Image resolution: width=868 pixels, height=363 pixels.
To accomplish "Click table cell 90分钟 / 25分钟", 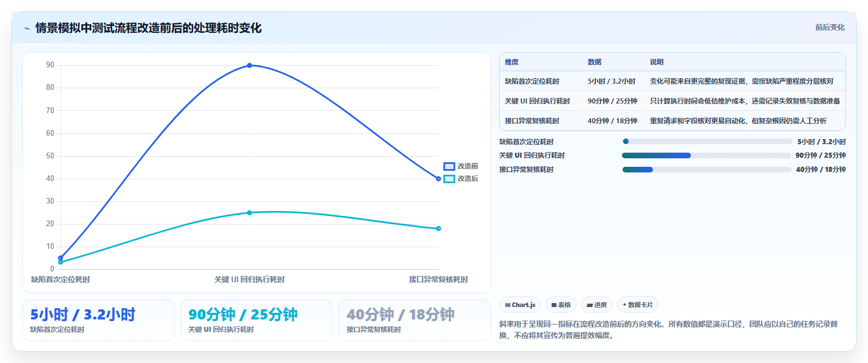I will (613, 101).
